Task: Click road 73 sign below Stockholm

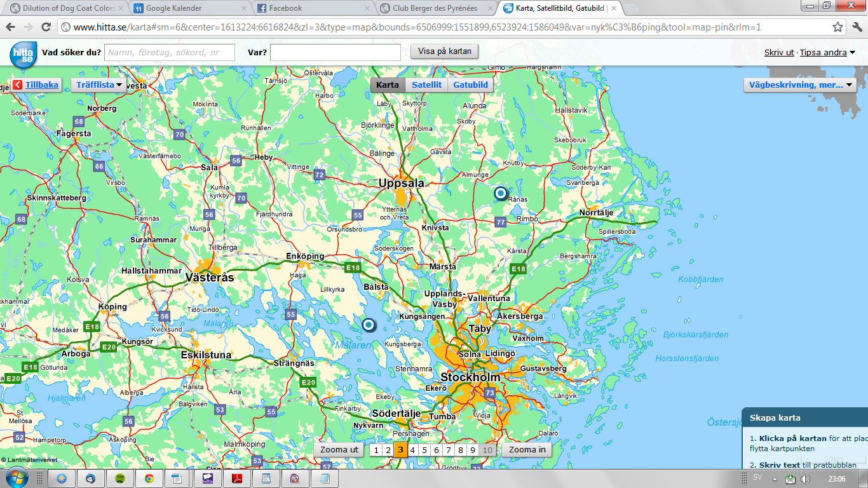Action: (489, 393)
